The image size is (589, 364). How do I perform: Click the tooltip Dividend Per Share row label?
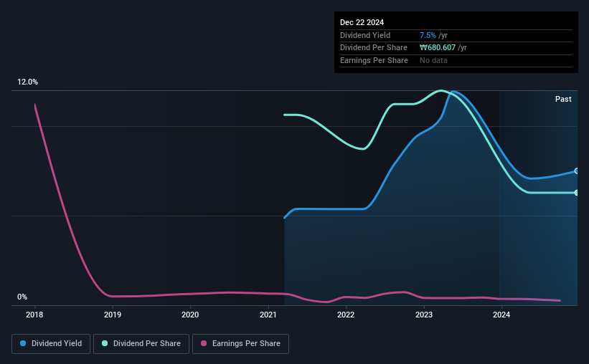tap(374, 48)
